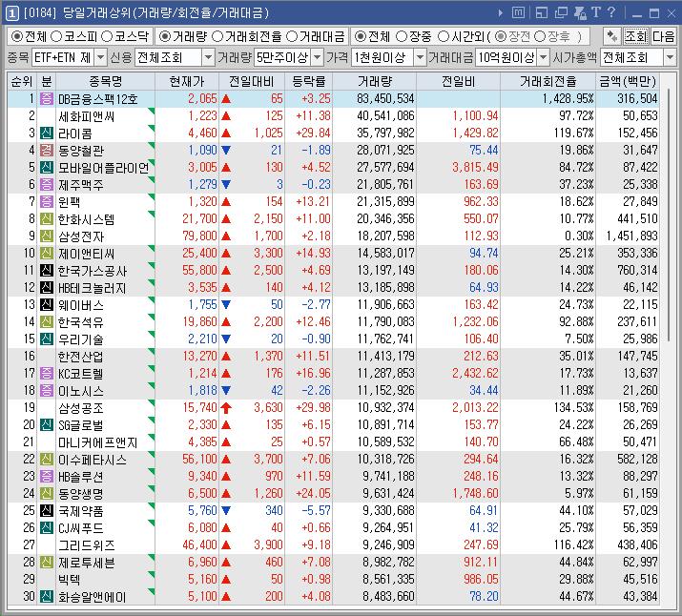The height and width of the screenshot is (616, 682).
Task: Select the 삼성공조 stock name
Action: click(81, 408)
